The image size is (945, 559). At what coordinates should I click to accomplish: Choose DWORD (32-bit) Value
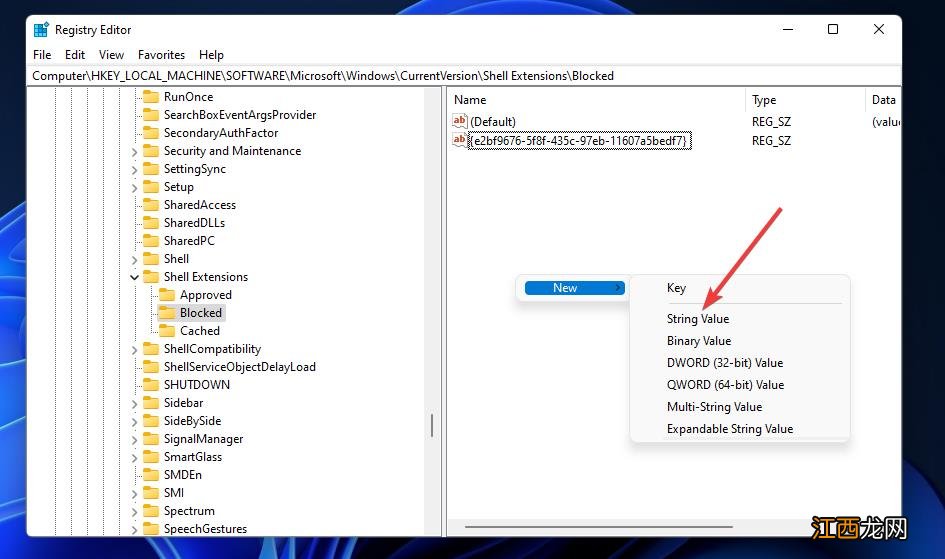click(724, 363)
